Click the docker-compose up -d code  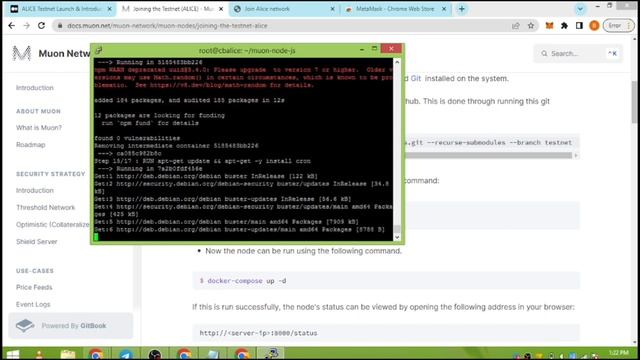[243, 281]
